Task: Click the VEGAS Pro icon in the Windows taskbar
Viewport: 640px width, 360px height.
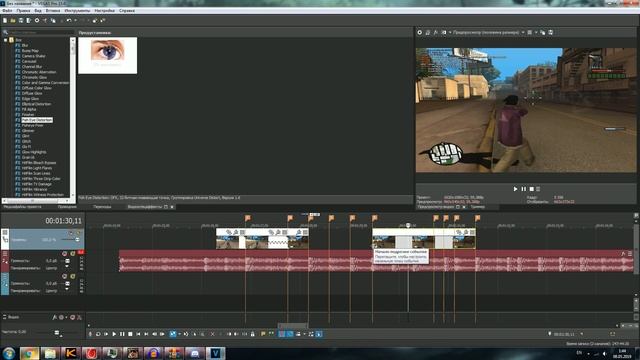Action: [215, 353]
